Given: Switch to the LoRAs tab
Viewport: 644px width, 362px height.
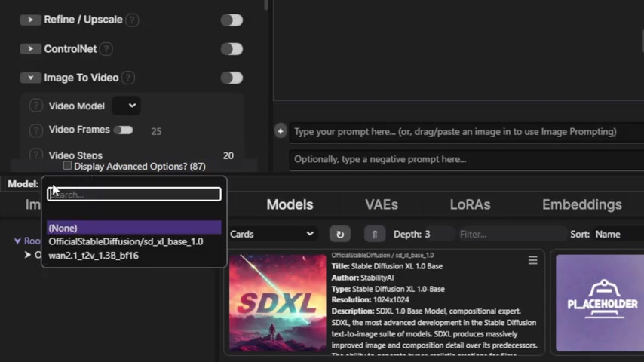Looking at the screenshot, I should (471, 204).
